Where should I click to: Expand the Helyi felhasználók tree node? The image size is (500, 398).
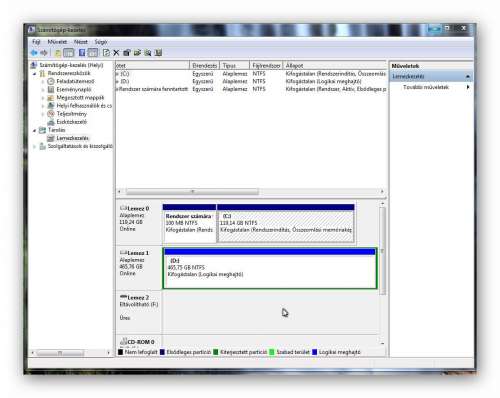coord(43,106)
